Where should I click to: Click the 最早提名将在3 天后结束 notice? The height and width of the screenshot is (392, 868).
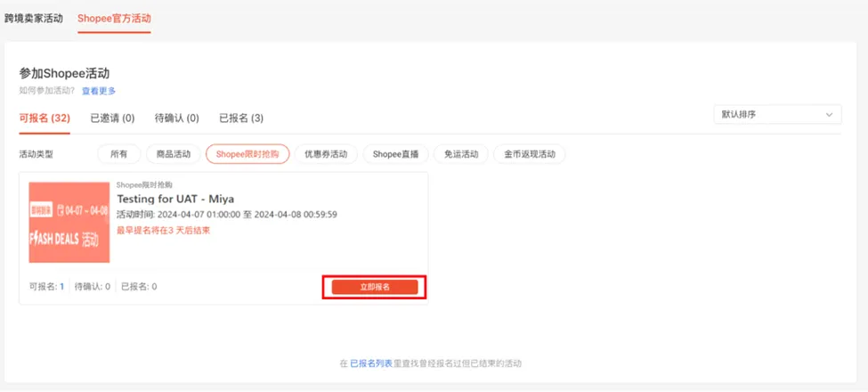click(x=163, y=231)
